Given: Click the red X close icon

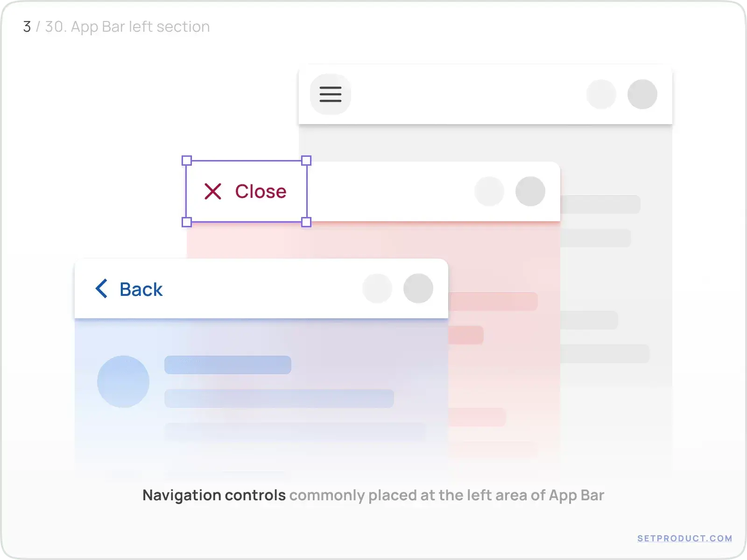Looking at the screenshot, I should click(213, 191).
